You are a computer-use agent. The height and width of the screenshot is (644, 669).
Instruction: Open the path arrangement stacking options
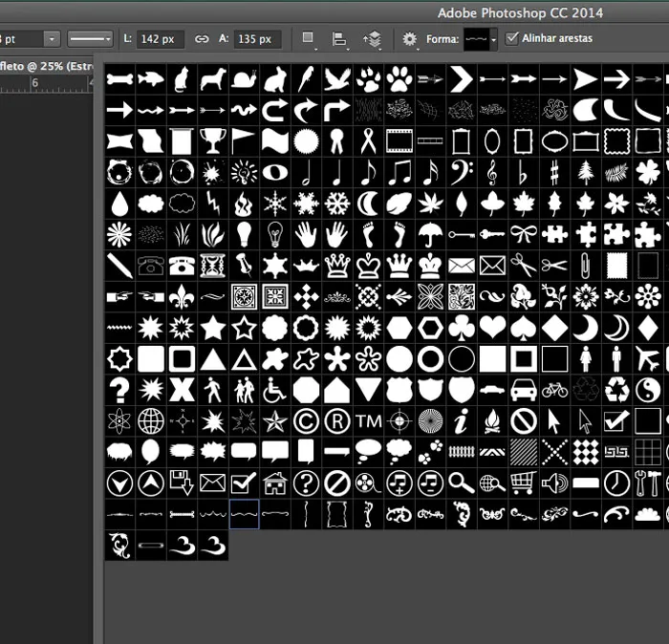click(373, 39)
